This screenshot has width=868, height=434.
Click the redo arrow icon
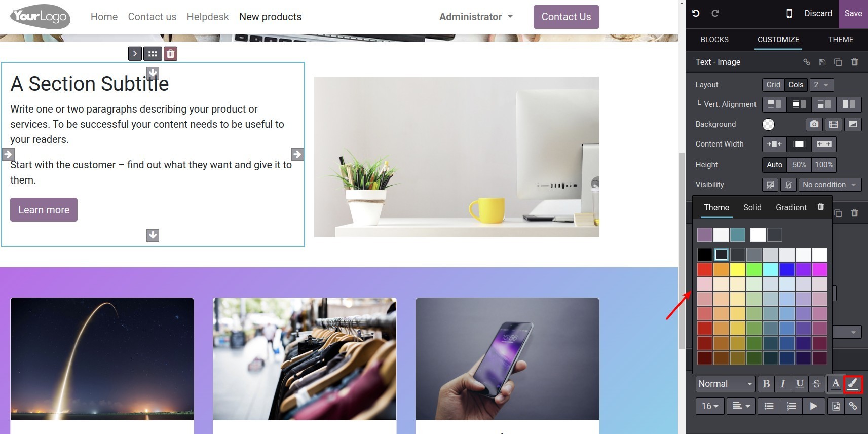715,14
